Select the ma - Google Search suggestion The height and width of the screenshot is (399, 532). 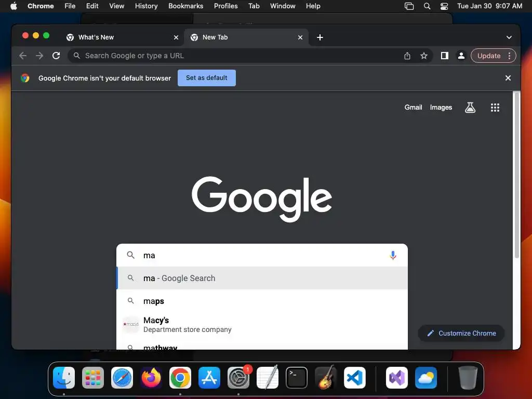[262, 278]
